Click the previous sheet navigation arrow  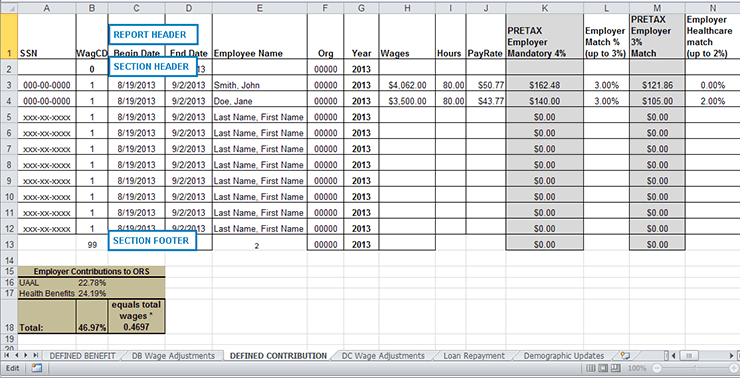[x=16, y=355]
